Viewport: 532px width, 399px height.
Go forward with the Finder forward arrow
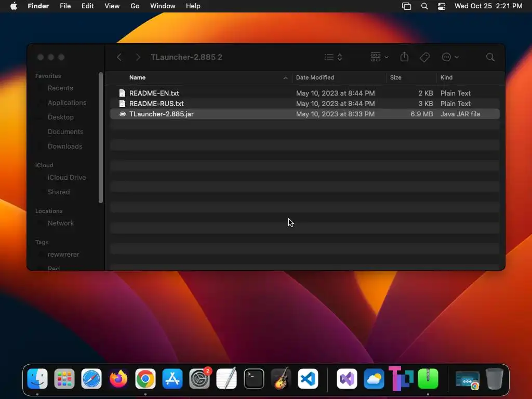click(x=138, y=57)
